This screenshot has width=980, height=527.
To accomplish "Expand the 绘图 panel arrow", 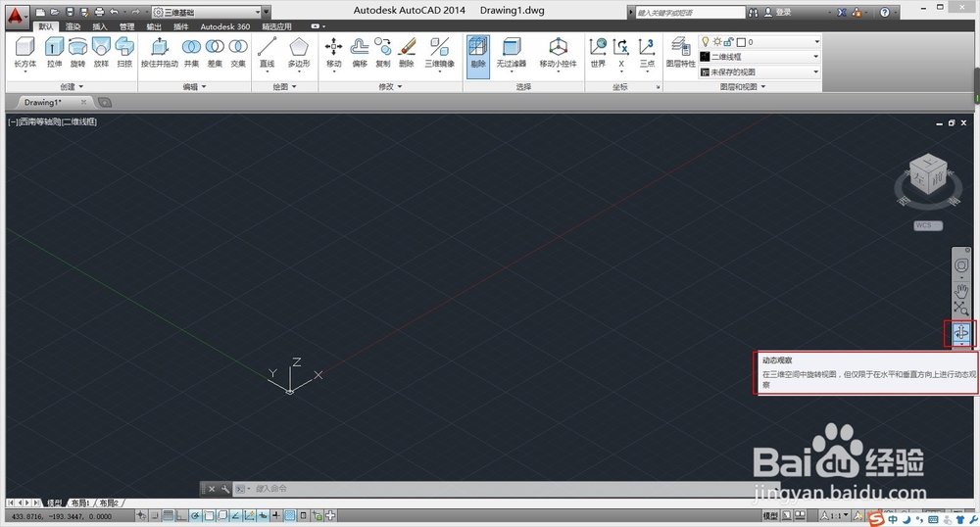I will 294,87.
